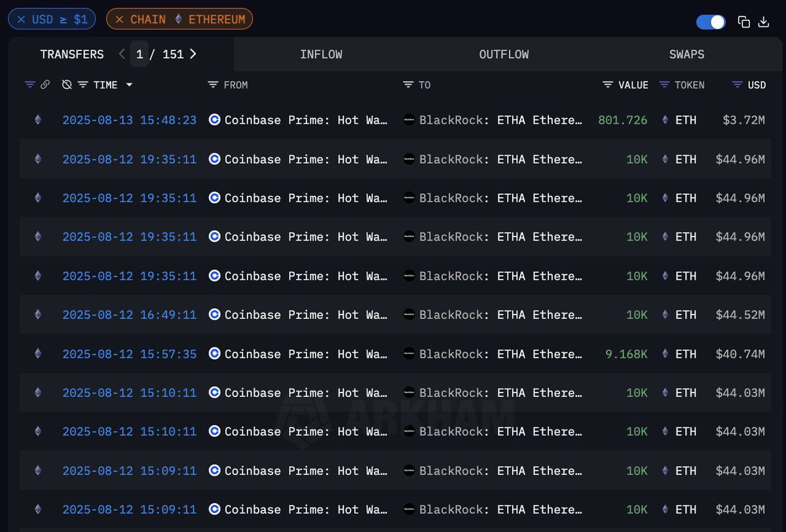Screen dimensions: 786x532
Task: Open the TO column filter
Action: tap(408, 85)
